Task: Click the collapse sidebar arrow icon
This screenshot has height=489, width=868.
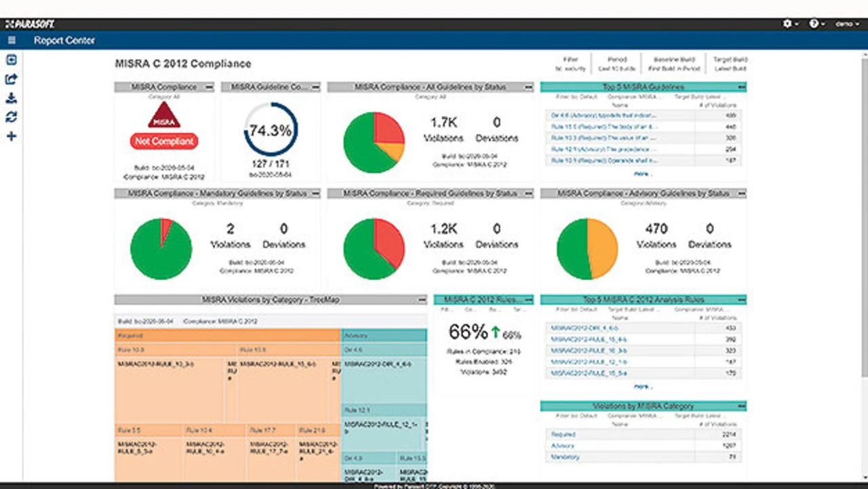Action: click(x=11, y=60)
